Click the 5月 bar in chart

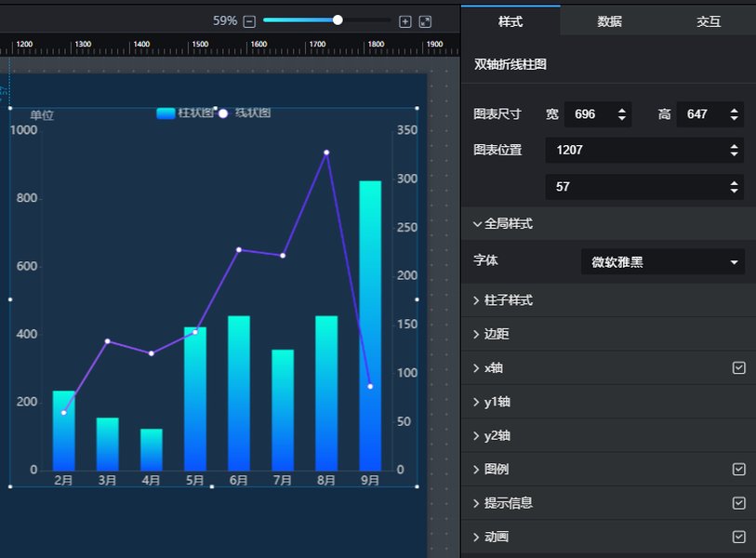tap(195, 399)
